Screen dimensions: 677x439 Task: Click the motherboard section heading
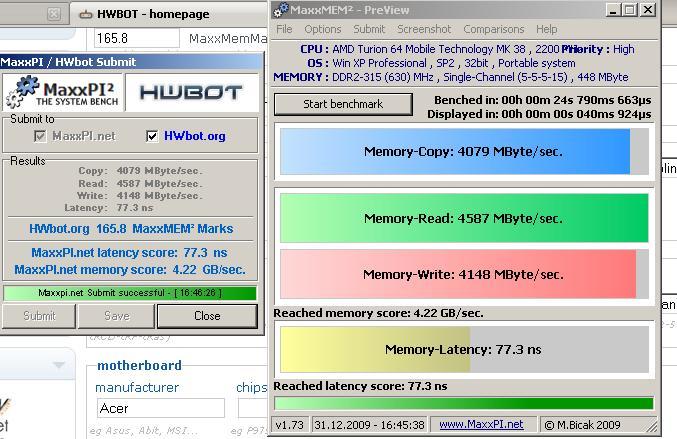(139, 366)
